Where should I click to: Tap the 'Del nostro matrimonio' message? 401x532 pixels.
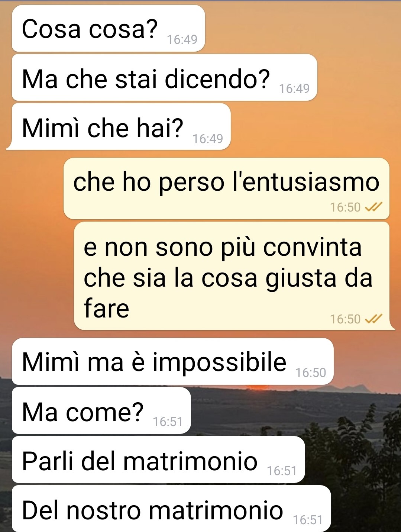[171, 509]
